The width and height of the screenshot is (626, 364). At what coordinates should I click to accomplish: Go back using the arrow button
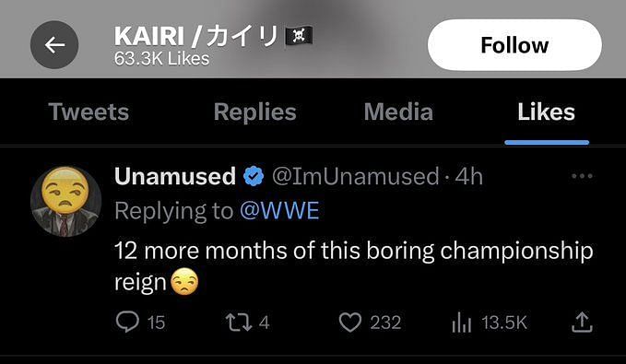click(x=54, y=45)
